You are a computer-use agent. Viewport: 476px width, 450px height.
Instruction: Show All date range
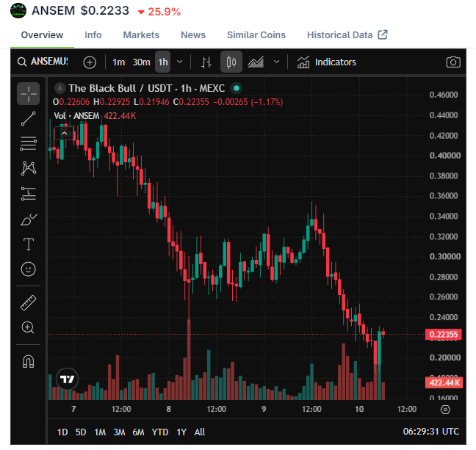(200, 432)
